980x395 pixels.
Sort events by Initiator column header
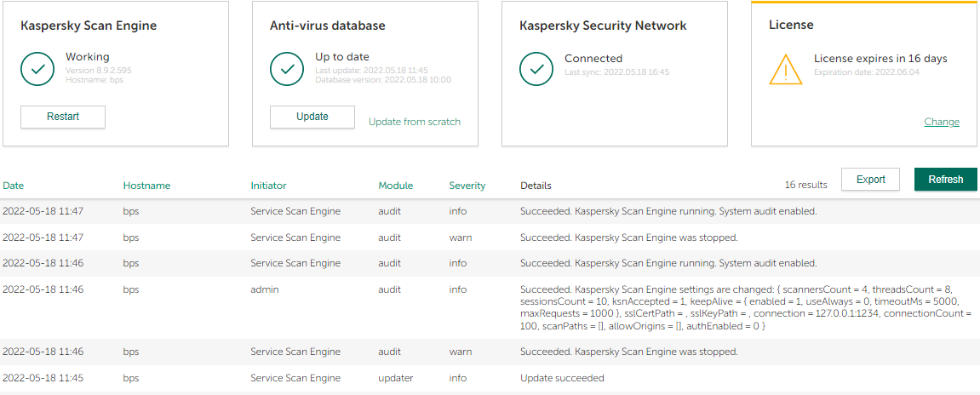click(268, 186)
